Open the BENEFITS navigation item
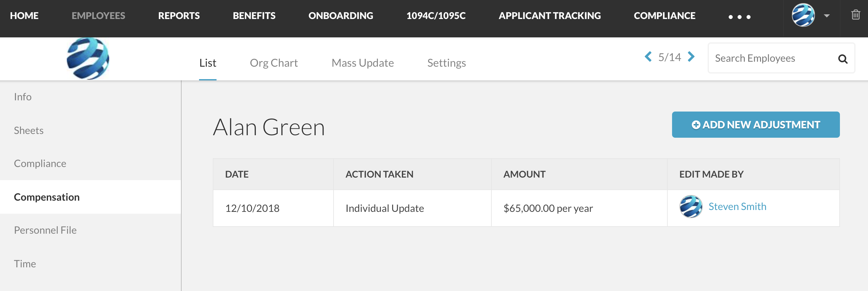This screenshot has width=868, height=291. click(x=254, y=16)
